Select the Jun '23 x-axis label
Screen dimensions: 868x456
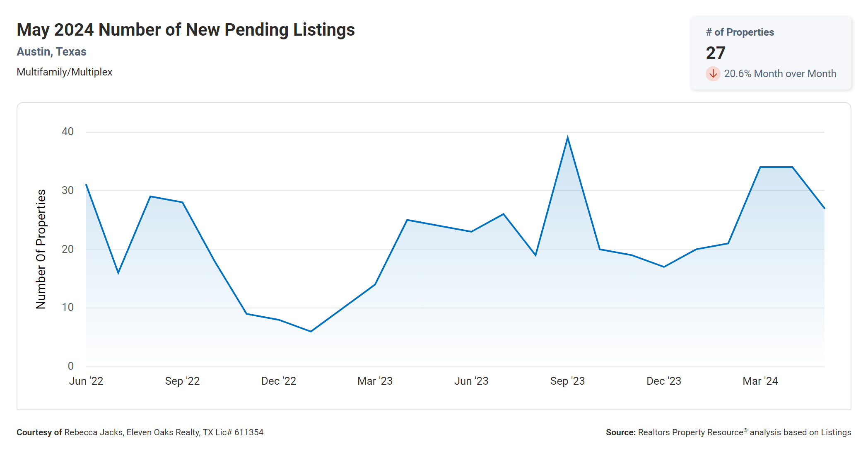(471, 381)
